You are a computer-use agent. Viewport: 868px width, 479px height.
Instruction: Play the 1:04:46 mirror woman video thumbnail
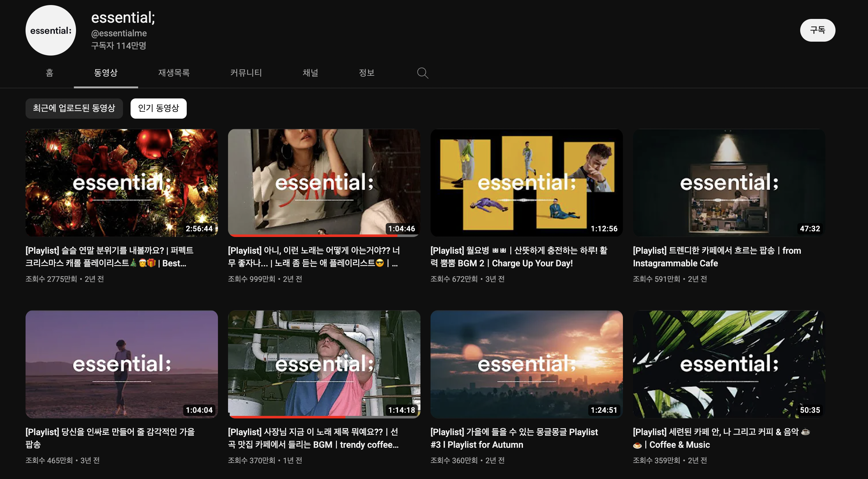(x=324, y=182)
